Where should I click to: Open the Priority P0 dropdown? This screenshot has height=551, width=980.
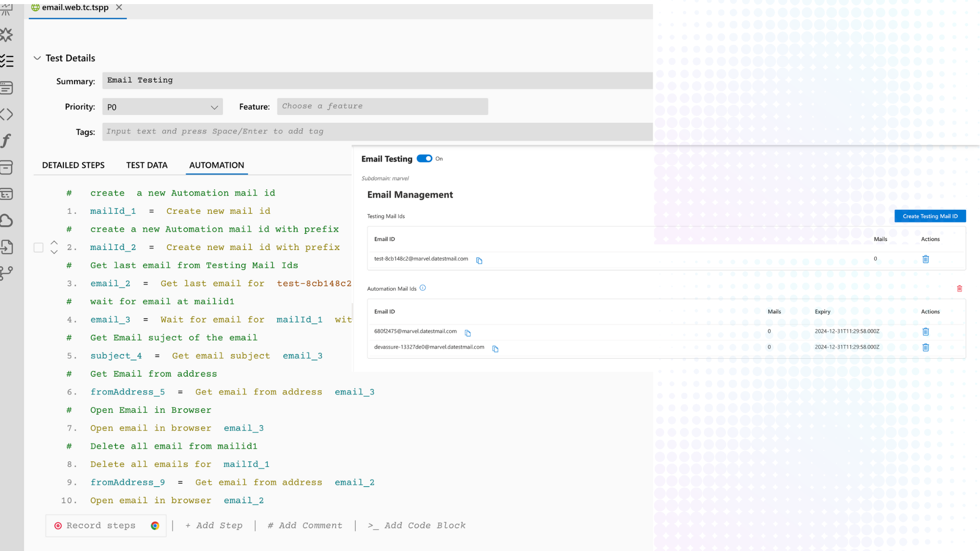(163, 107)
